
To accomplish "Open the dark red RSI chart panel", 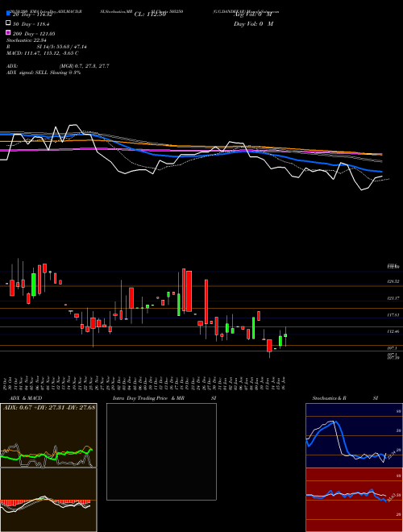I will click(x=354, y=500).
